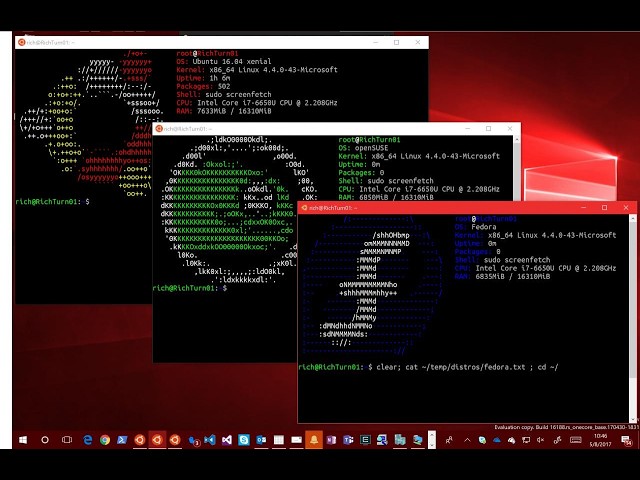Open the People button on the taskbar
Image resolution: width=640 pixels, height=480 pixels.
pyautogui.click(x=449, y=440)
